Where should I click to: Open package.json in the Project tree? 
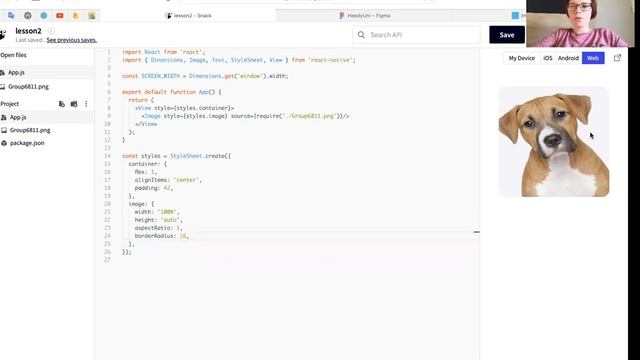tap(27, 143)
